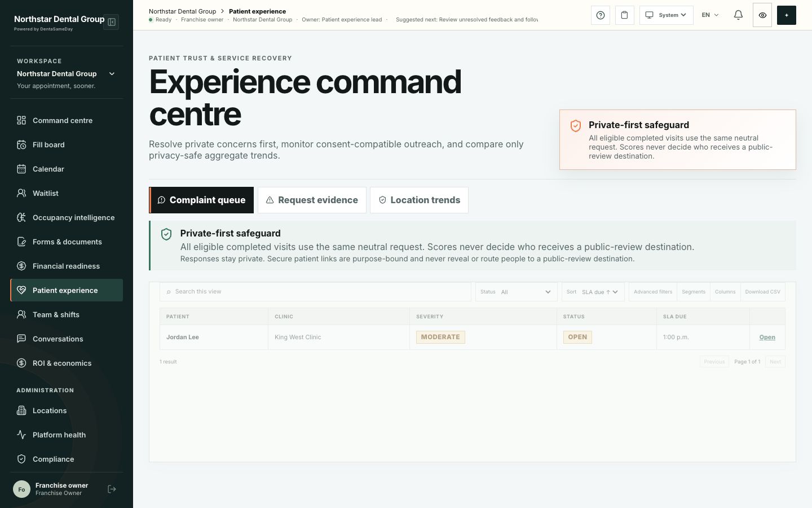Open Advanced filters
Image resolution: width=812 pixels, height=508 pixels.
[x=653, y=292]
